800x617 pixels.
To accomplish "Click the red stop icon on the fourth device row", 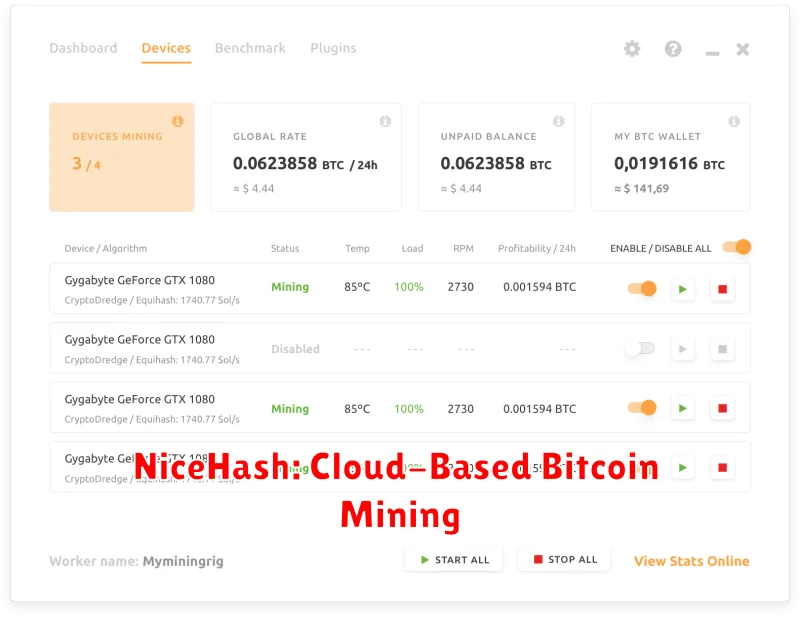I will pos(722,467).
